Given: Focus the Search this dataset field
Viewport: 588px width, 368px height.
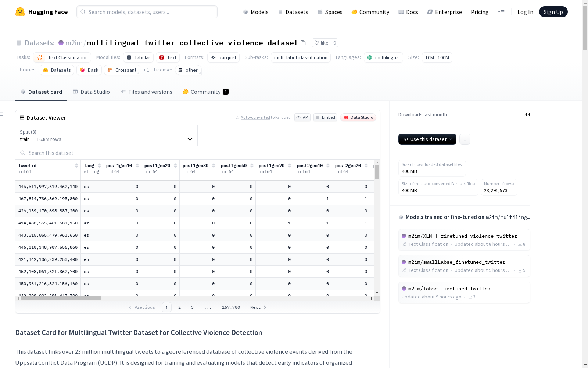Looking at the screenshot, I should coord(198,153).
